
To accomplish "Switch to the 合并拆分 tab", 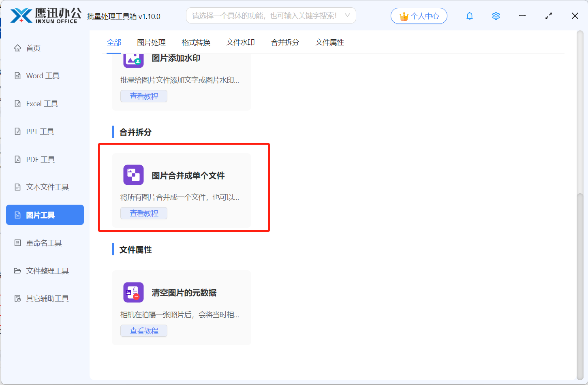I will point(285,42).
